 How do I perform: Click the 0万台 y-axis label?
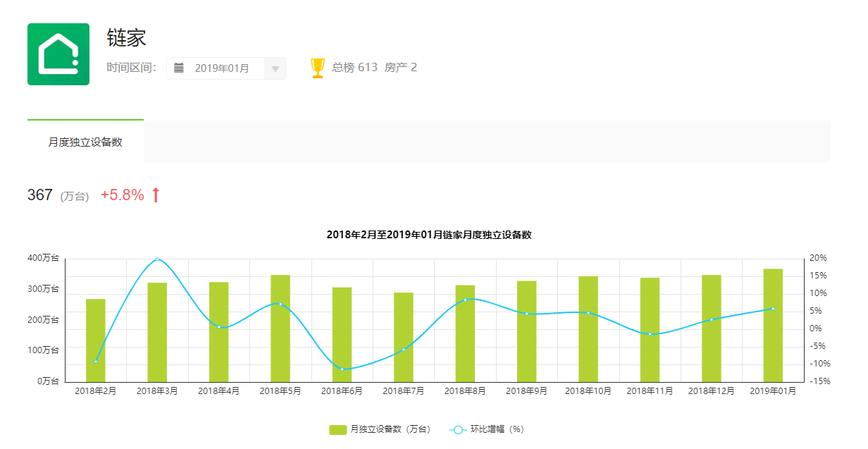[47, 381]
